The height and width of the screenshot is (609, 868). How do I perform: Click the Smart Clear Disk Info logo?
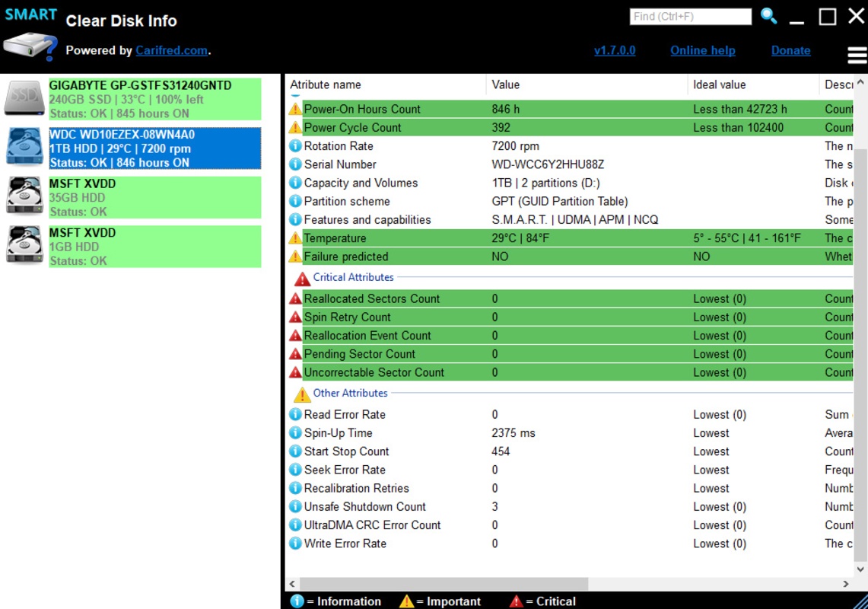(30, 35)
